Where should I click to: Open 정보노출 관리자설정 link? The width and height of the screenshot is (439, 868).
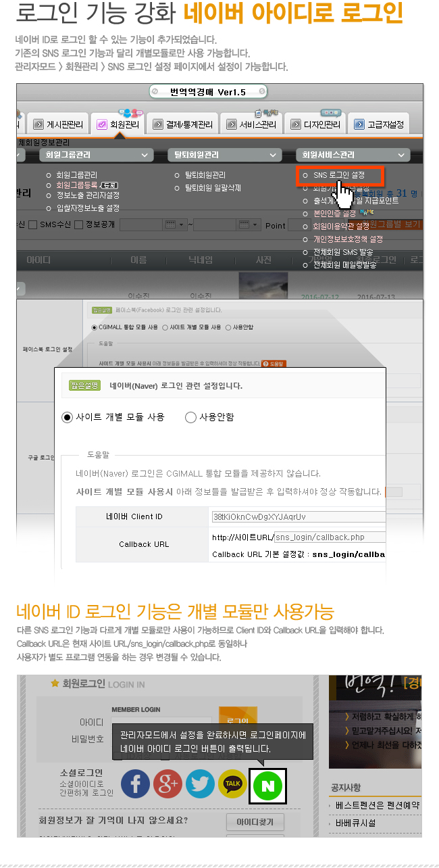[x=88, y=195]
